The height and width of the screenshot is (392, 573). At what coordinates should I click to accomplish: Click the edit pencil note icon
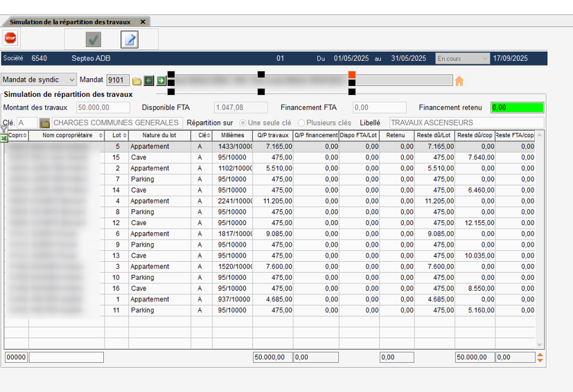coord(130,39)
